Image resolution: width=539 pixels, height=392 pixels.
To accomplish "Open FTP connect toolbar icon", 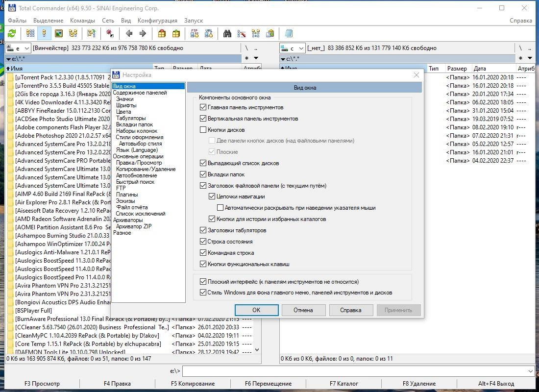I will tap(195, 33).
